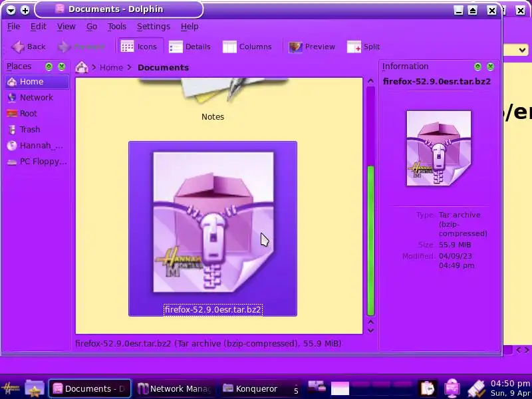Image resolution: width=532 pixels, height=399 pixels.
Task: Split the Dolphin view
Action: tap(363, 47)
